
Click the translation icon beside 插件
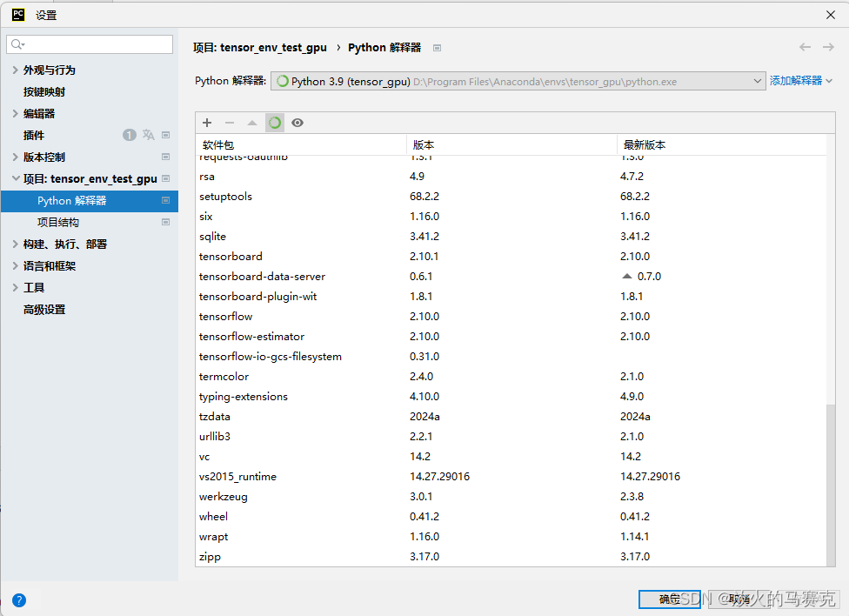[149, 135]
